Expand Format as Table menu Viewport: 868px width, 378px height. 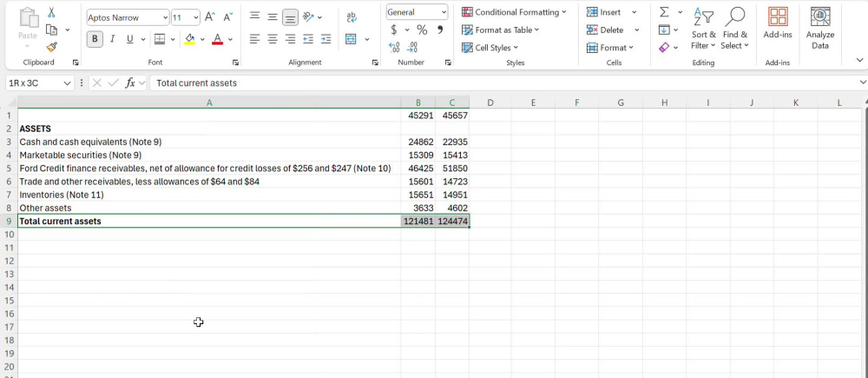[501, 30]
